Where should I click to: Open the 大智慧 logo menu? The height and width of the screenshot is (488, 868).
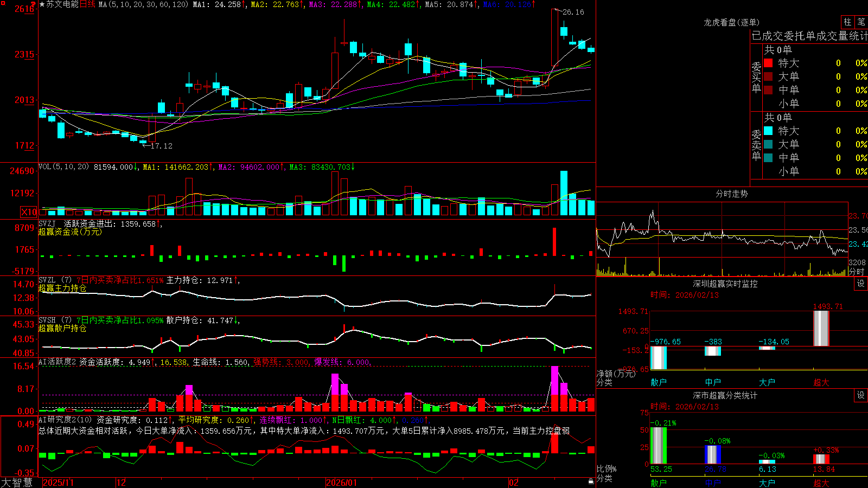17,483
